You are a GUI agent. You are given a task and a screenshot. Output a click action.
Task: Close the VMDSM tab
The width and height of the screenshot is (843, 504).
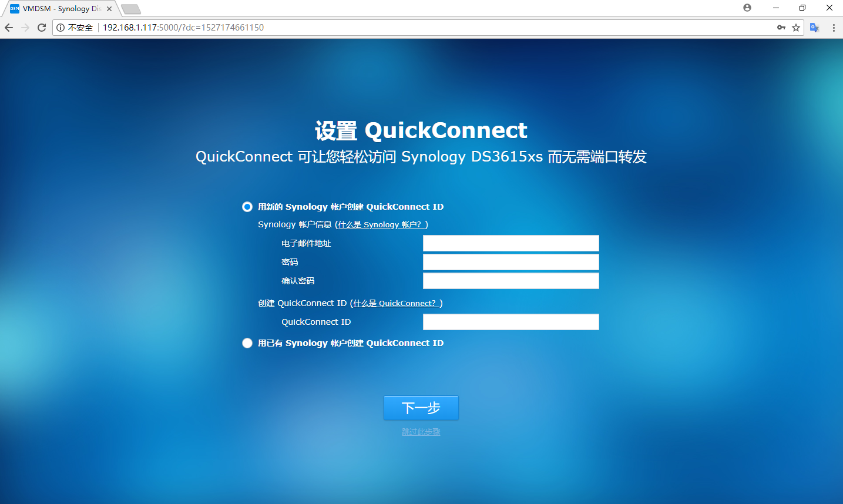pyautogui.click(x=109, y=9)
